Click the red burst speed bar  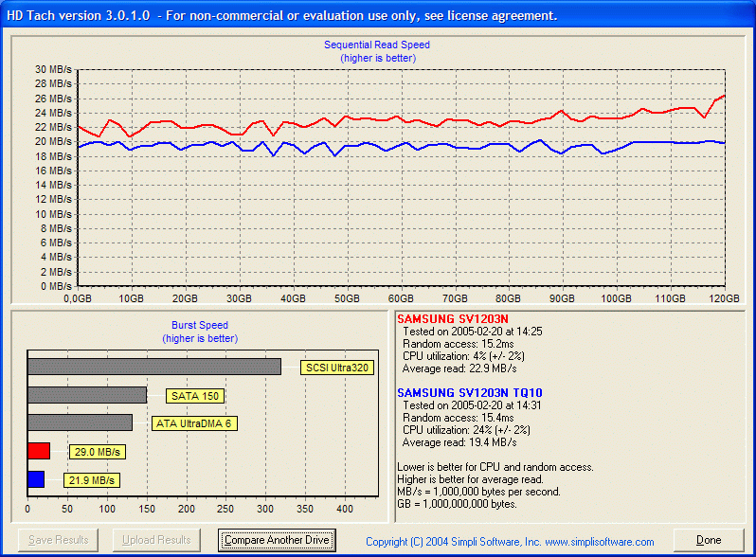click(39, 451)
